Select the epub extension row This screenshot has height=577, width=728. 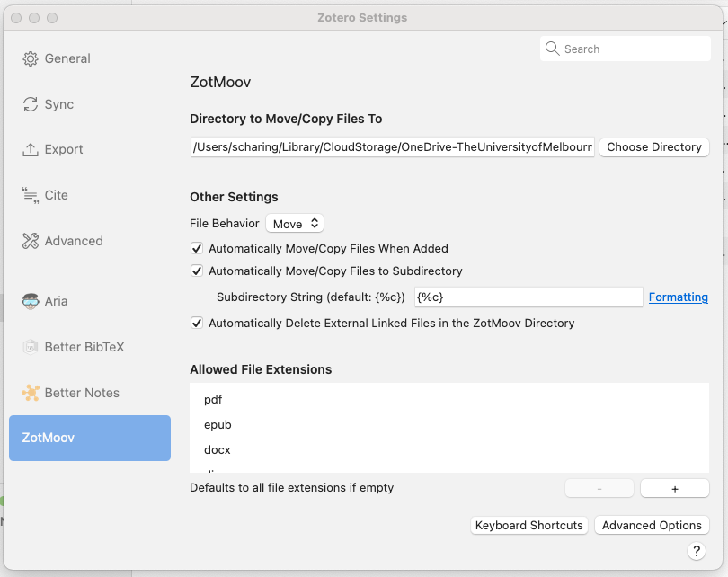tap(449, 425)
